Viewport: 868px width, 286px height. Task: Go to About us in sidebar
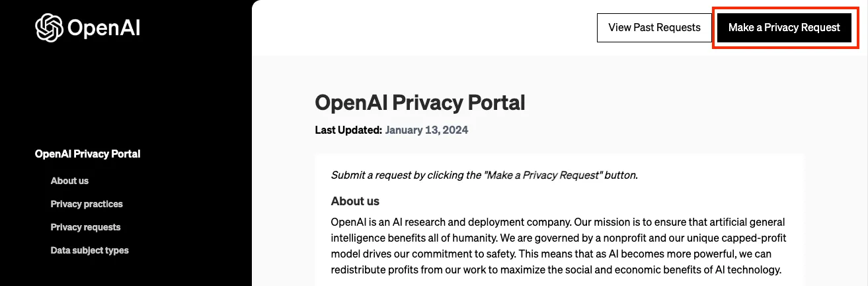click(69, 181)
